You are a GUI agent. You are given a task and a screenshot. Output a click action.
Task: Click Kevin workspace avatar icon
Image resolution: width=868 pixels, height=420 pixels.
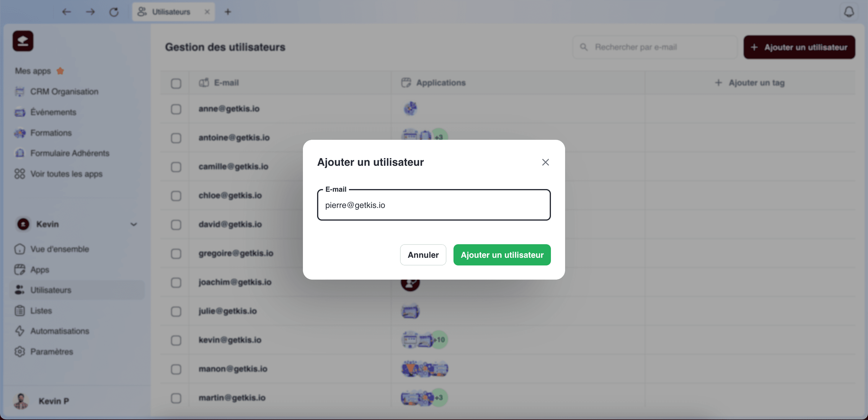23,224
